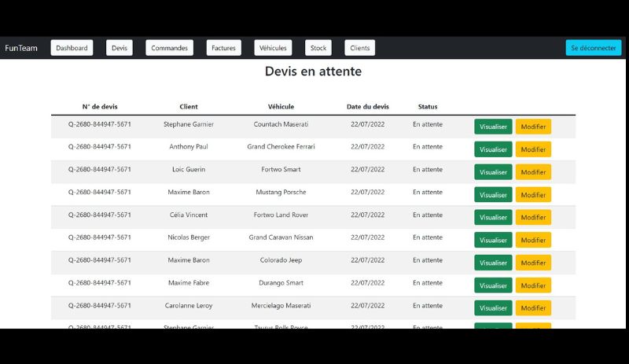Select the client name Nicolas Berger

click(x=189, y=237)
